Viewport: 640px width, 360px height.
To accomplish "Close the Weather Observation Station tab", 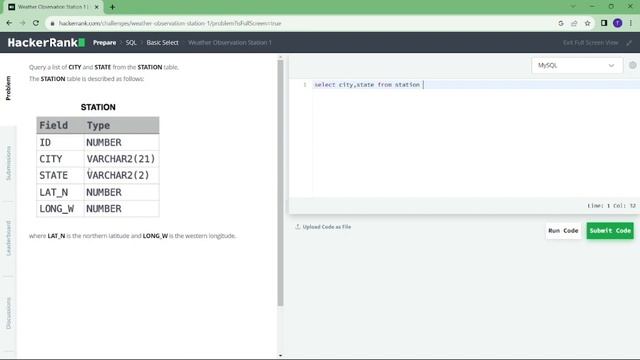I will coord(97,7).
